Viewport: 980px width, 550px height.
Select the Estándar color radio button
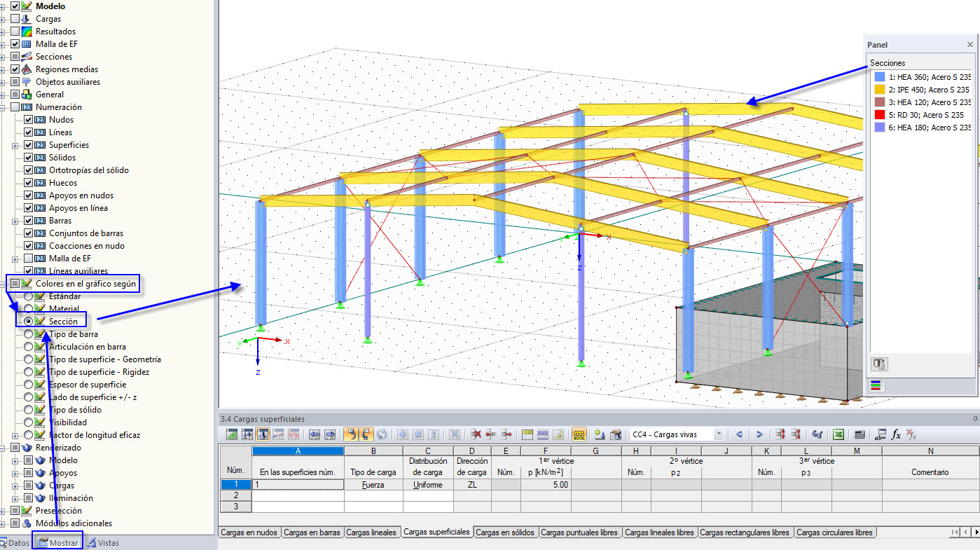pos(28,296)
